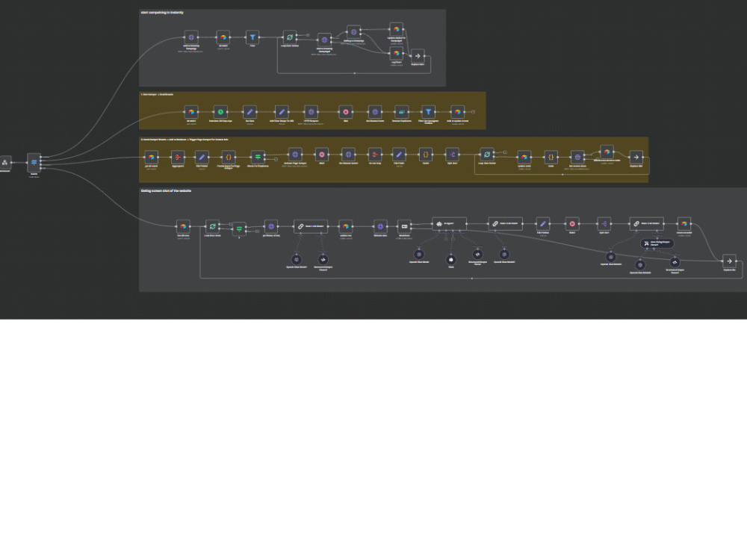This screenshot has height=560, width=747.
Task: Open Structured Output Parser under the first LLM chain
Action: pyautogui.click(x=323, y=260)
